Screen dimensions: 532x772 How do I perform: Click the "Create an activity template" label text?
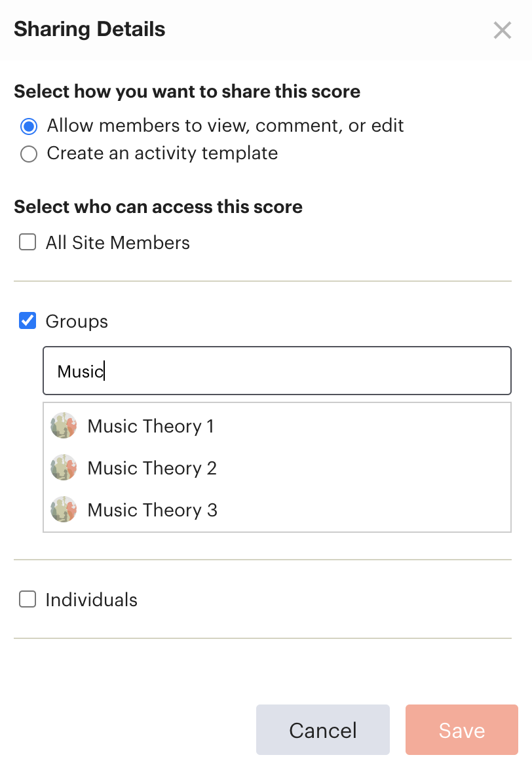point(162,153)
